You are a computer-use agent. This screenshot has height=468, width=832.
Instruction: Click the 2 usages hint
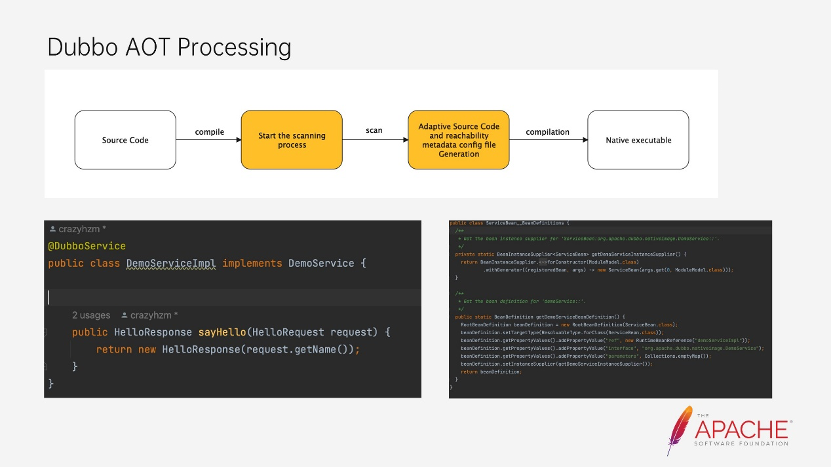pyautogui.click(x=91, y=315)
